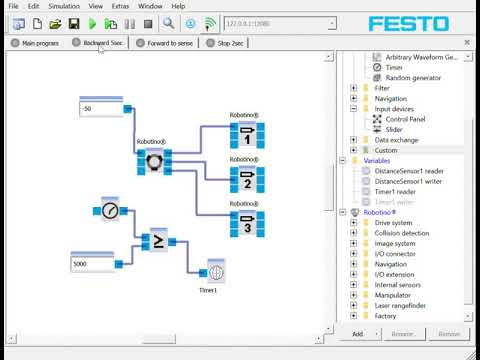Viewport: 480px width, 360px height.
Task: Select the Motor 3 block
Action: click(247, 224)
